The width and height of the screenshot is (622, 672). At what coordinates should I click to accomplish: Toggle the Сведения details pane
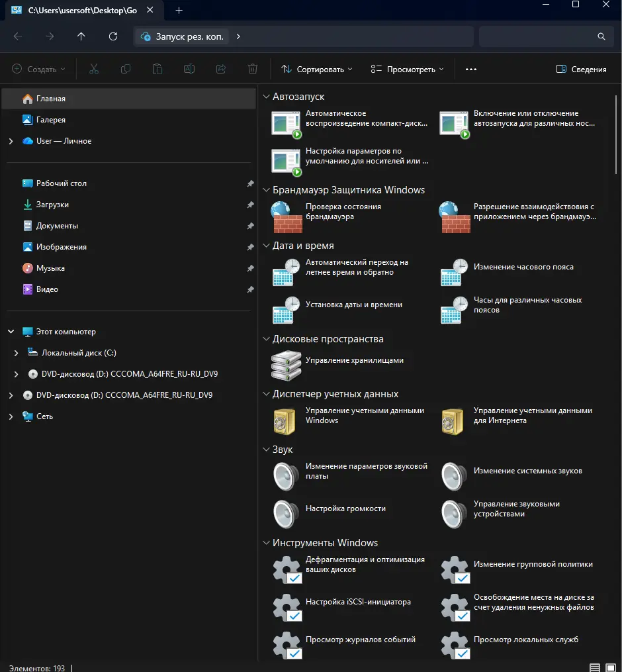tap(581, 69)
